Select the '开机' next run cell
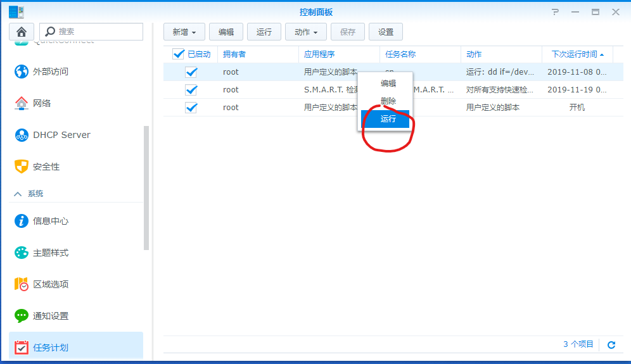The height and width of the screenshot is (364, 631). [577, 108]
